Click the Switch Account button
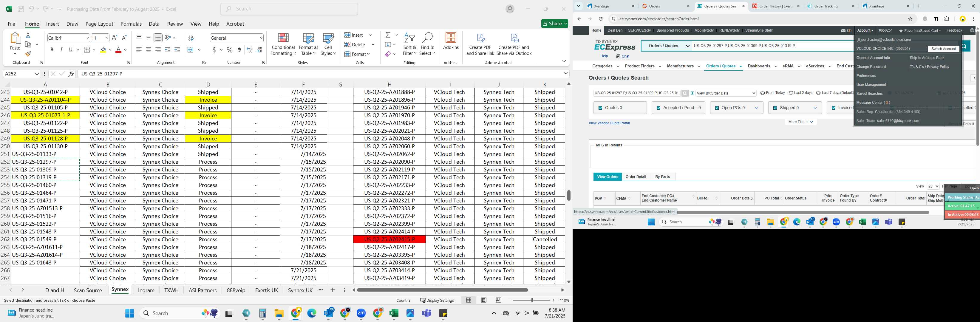The image size is (980, 322). click(x=943, y=49)
